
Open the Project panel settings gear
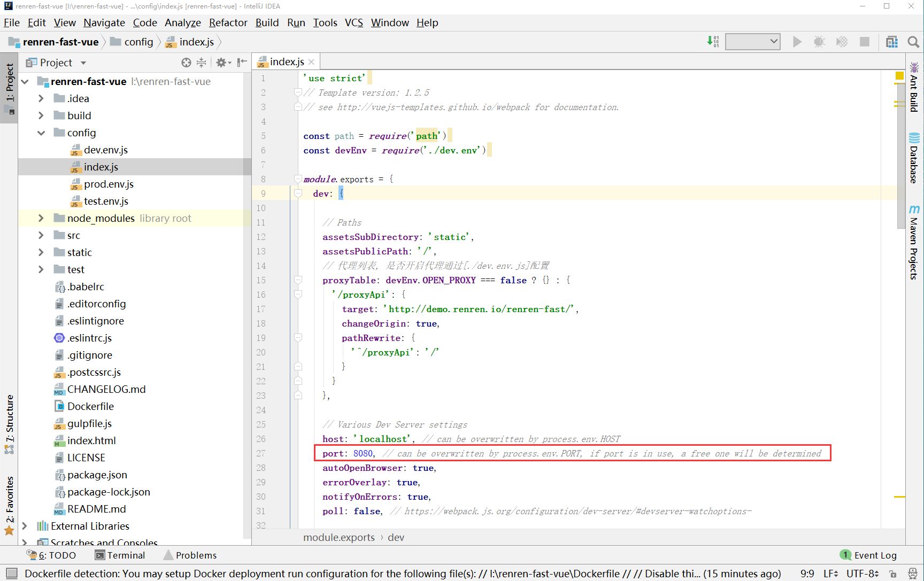pos(223,63)
